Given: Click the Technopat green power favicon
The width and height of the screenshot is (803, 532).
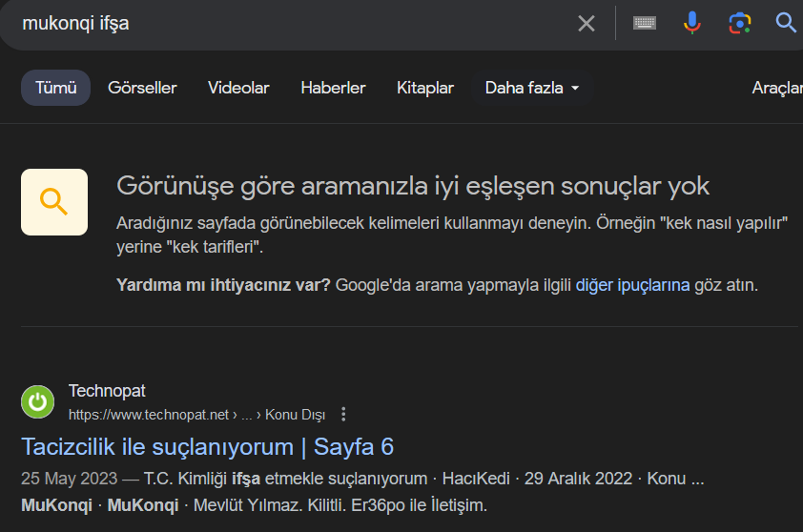Looking at the screenshot, I should tap(37, 402).
